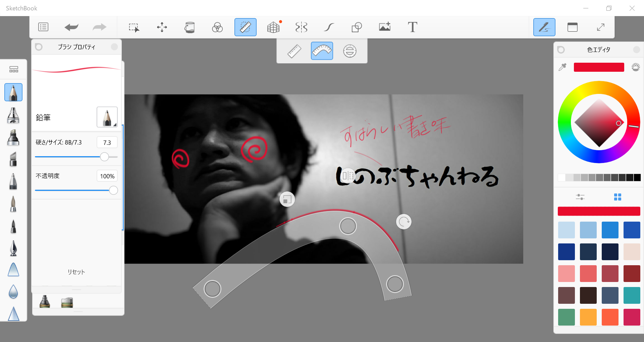The width and height of the screenshot is (644, 342).
Task: Choose the black grayscale swatch
Action: coord(637,177)
